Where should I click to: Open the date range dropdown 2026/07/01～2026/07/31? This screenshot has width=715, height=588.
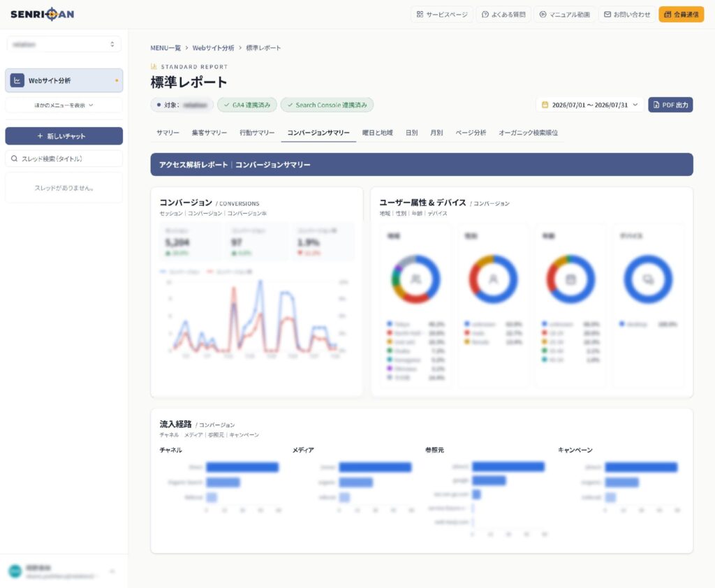click(x=589, y=105)
